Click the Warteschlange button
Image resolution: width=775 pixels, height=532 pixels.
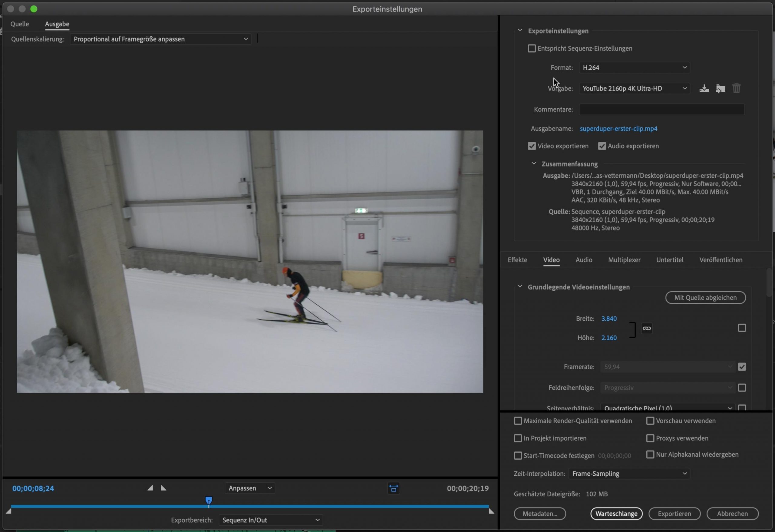[x=616, y=514]
